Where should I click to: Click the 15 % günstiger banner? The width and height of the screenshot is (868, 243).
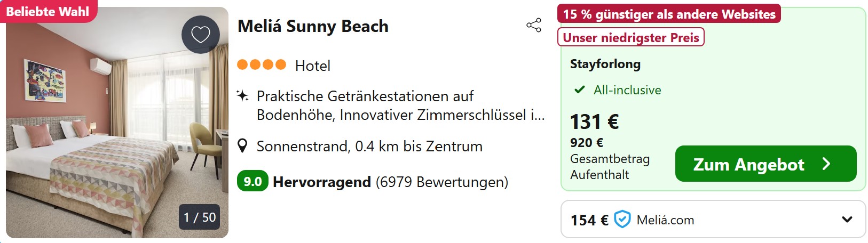point(669,14)
